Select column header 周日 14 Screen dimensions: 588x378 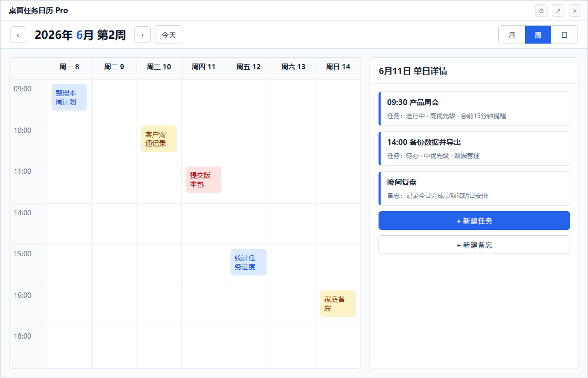[338, 67]
